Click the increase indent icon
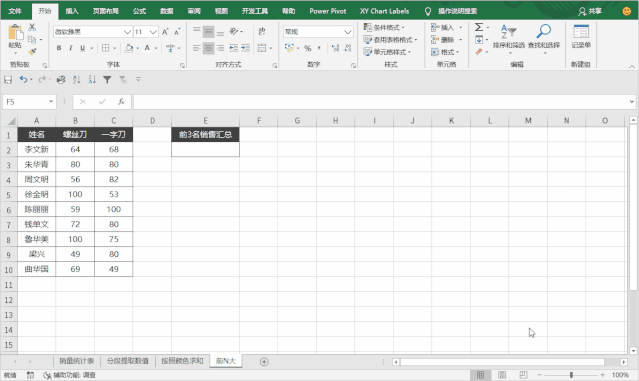Viewport: 639px width, 381px height. click(245, 48)
